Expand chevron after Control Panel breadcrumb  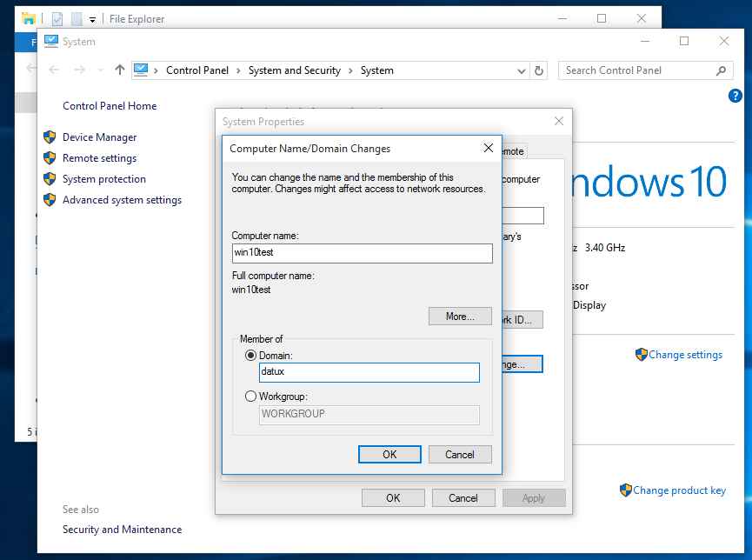tap(238, 71)
